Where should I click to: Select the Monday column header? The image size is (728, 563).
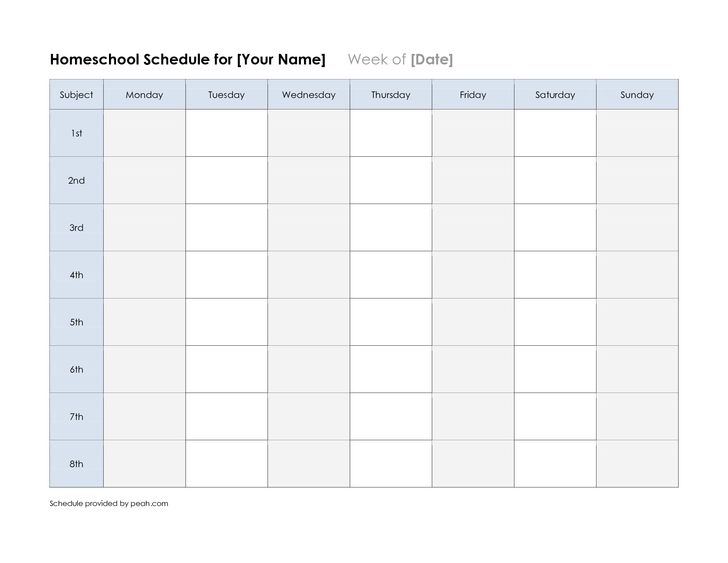tap(144, 94)
